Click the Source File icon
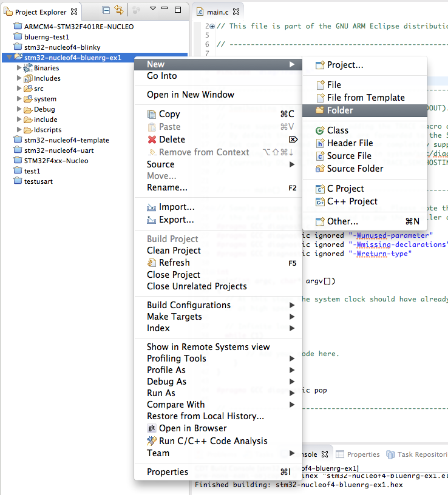 (x=320, y=156)
